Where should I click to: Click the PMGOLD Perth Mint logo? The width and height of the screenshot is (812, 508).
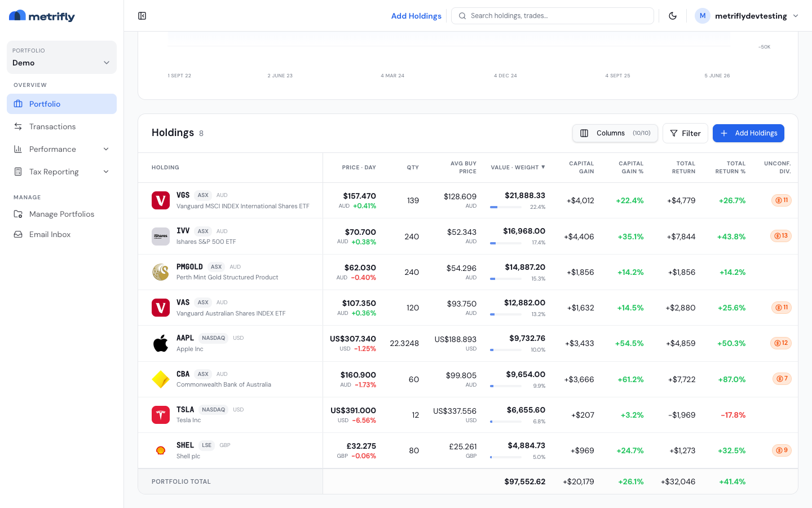161,272
